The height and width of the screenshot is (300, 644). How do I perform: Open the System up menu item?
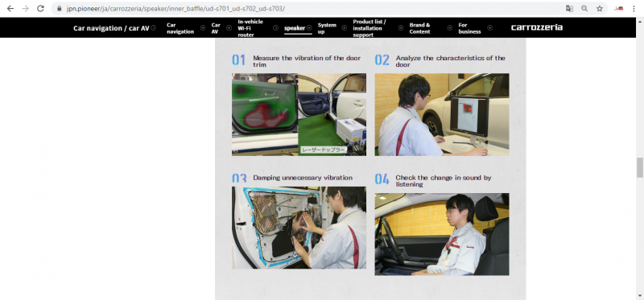pyautogui.click(x=327, y=28)
